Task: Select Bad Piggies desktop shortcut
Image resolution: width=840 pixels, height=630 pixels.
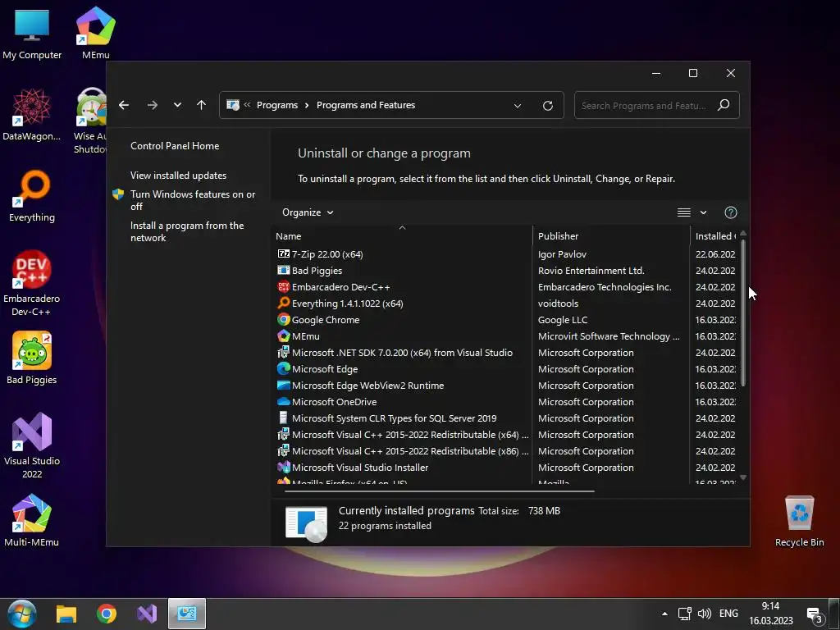Action: (32, 358)
